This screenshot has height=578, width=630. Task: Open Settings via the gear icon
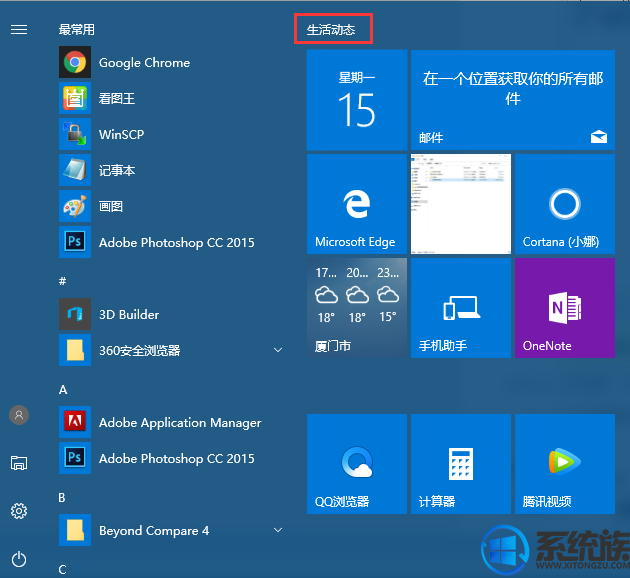(x=19, y=511)
